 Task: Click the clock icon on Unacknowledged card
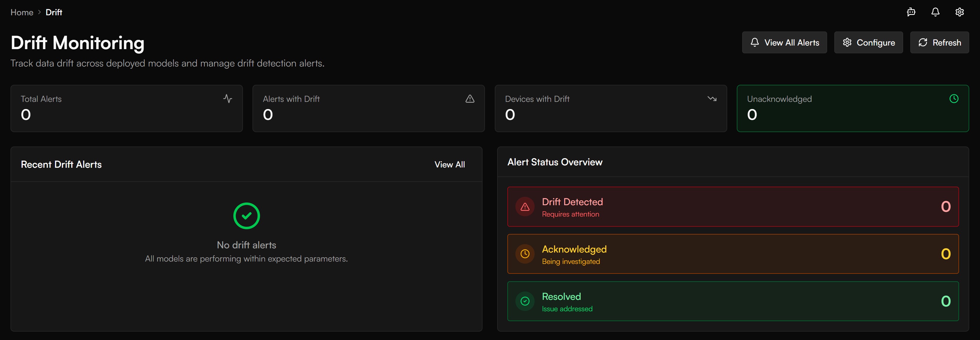point(954,99)
